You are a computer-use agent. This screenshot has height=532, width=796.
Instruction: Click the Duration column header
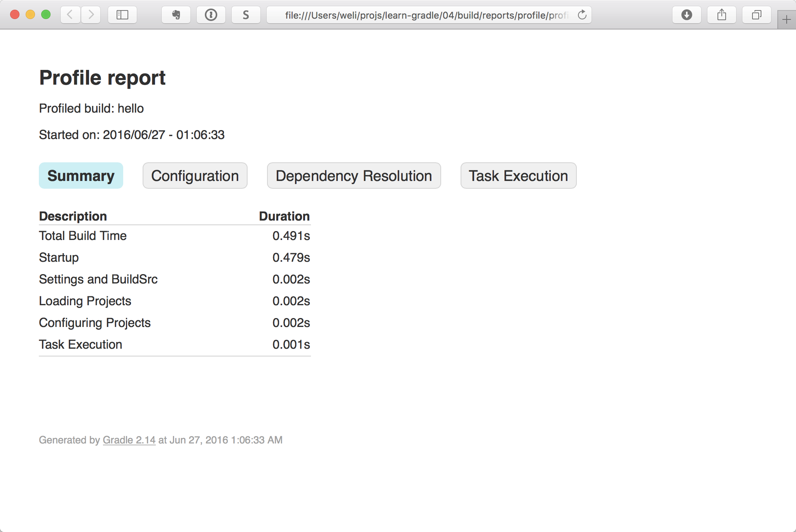(284, 216)
